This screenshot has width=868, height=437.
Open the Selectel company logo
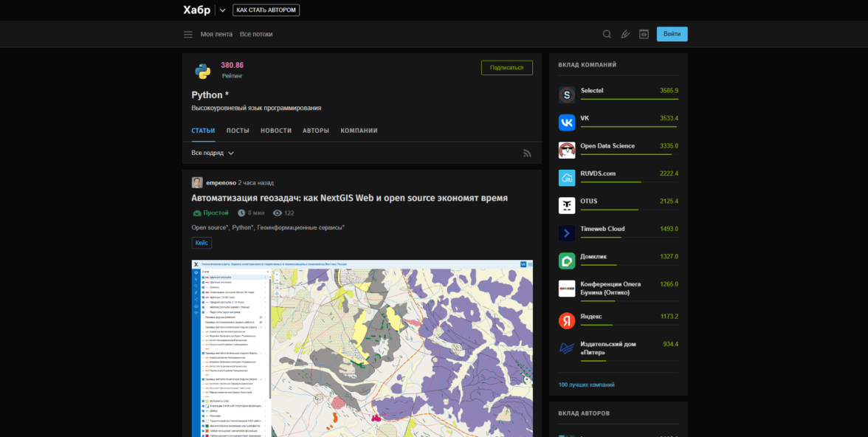point(567,94)
